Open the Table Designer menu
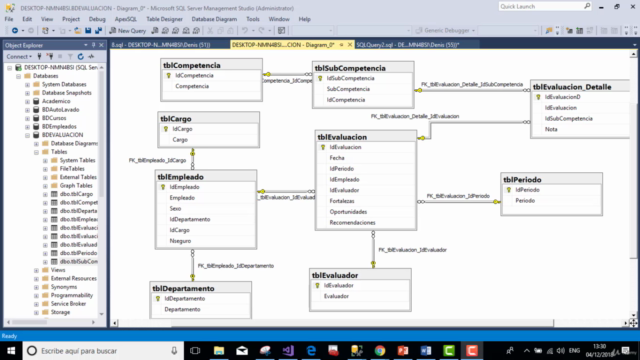640x360 pixels. [164, 19]
